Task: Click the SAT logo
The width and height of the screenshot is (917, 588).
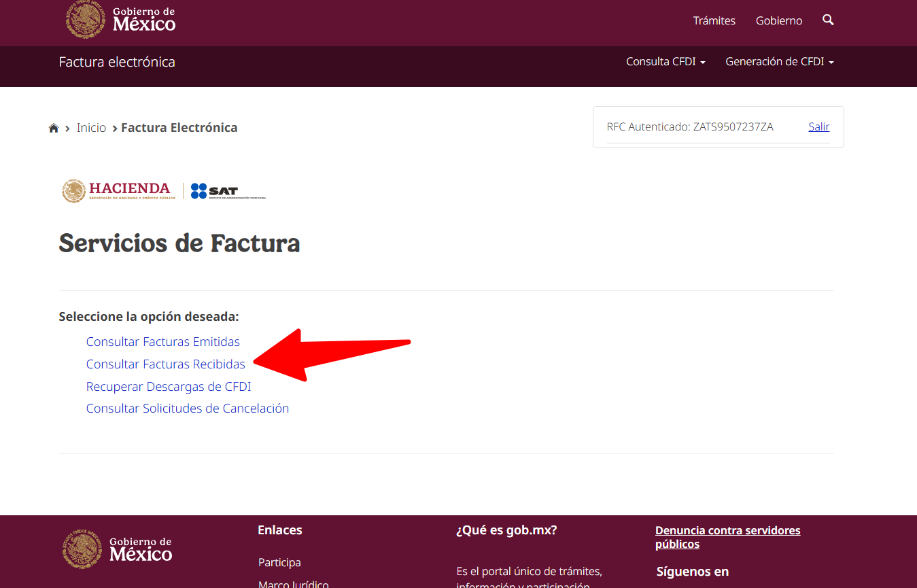Action: point(228,191)
